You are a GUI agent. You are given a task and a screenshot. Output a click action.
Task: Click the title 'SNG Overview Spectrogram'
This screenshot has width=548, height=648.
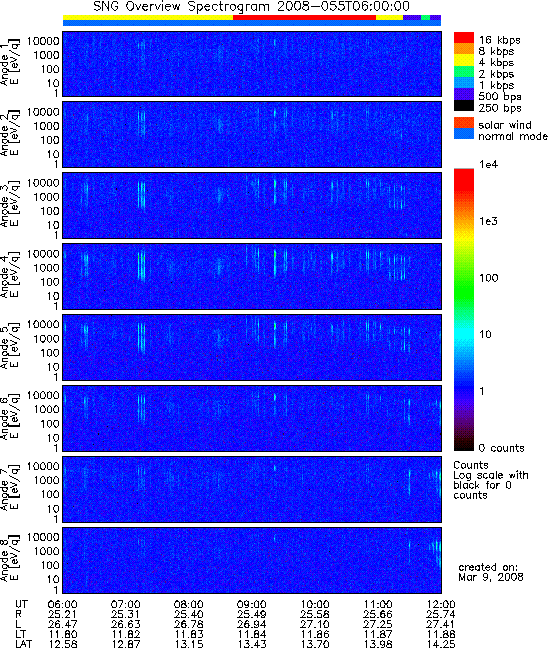181,7
